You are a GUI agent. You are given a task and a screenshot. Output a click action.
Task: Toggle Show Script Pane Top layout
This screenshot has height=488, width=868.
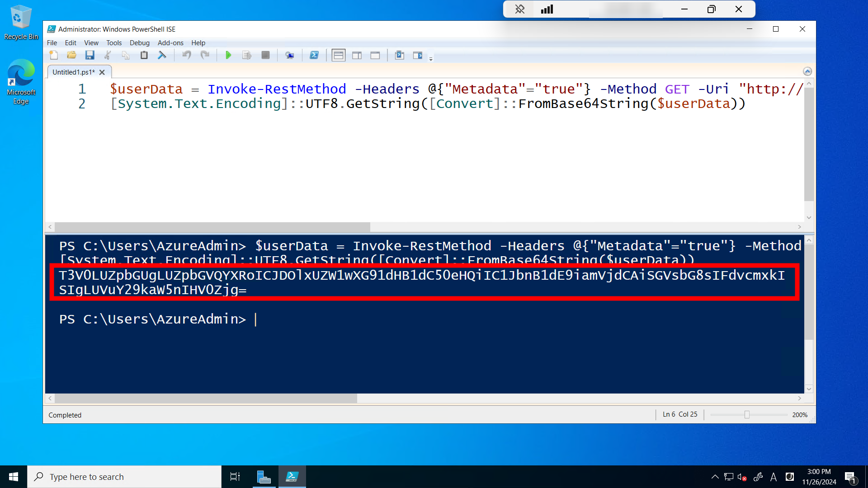point(338,55)
